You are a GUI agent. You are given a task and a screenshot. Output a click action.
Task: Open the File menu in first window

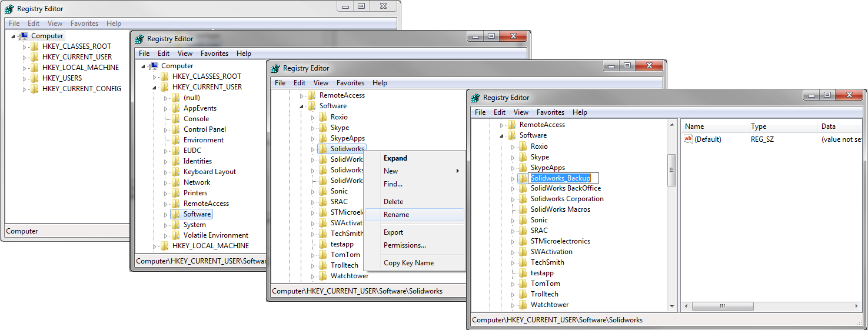[x=14, y=24]
